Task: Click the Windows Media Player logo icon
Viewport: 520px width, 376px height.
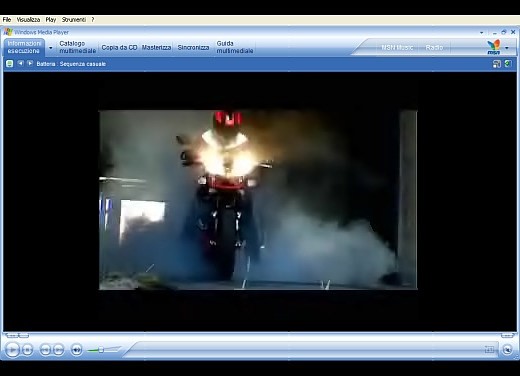Action: pos(8,32)
